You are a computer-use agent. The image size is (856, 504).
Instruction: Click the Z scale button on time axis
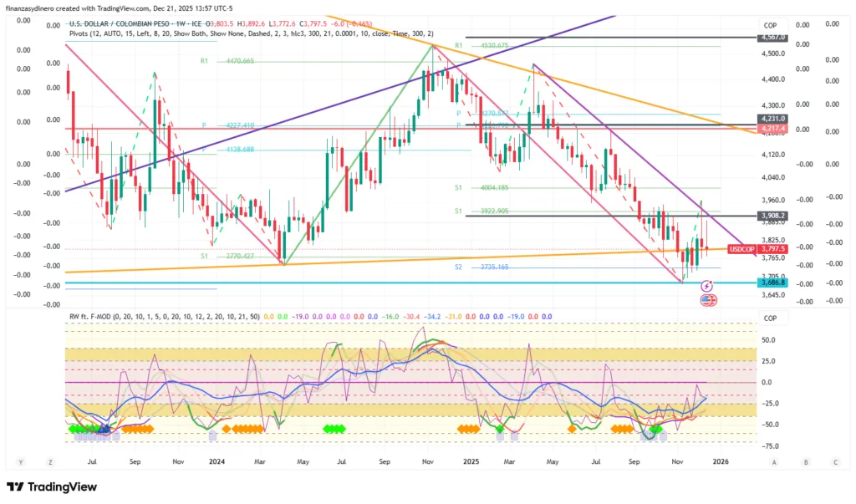pos(50,461)
